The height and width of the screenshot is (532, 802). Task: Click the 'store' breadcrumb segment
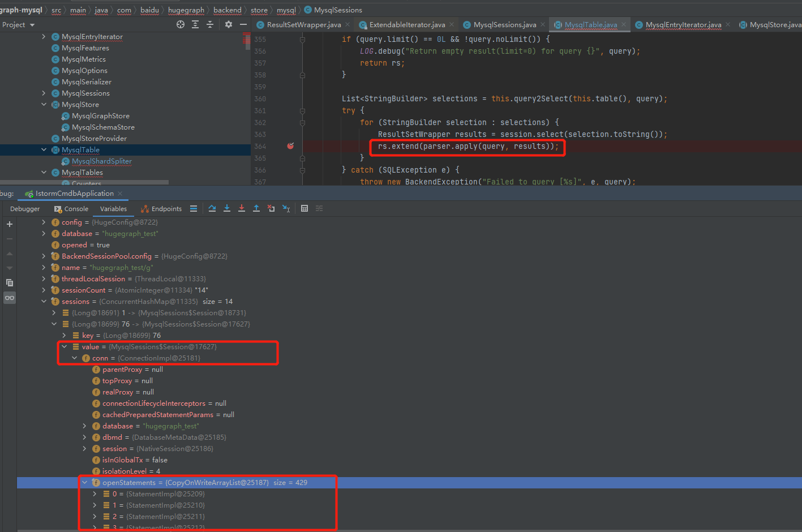tap(259, 10)
